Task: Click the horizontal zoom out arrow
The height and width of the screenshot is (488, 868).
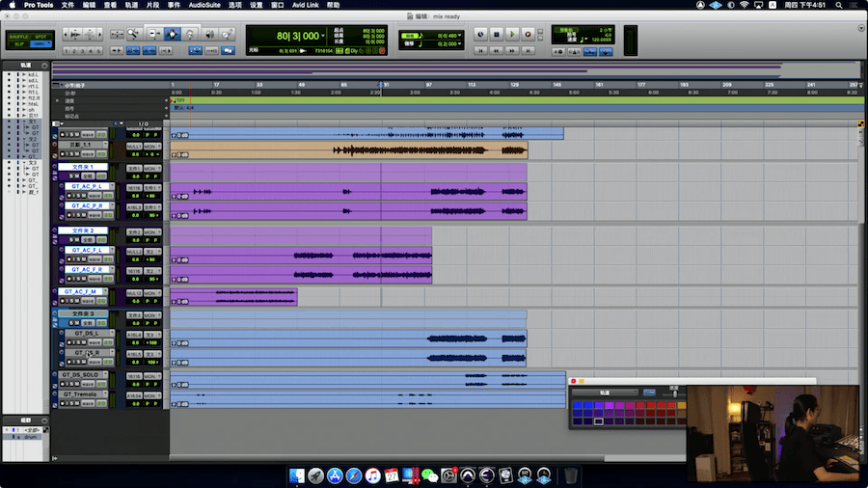Action: tap(66, 35)
